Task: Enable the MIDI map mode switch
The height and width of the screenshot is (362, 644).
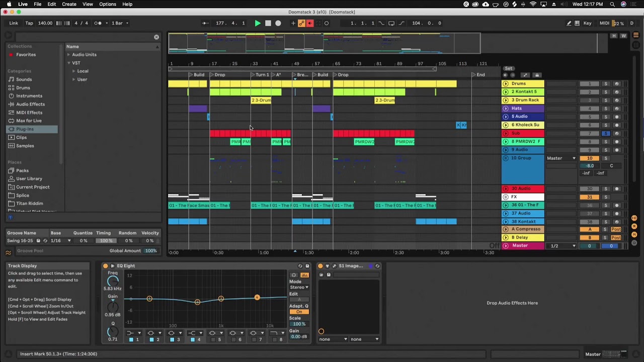Action: click(604, 23)
